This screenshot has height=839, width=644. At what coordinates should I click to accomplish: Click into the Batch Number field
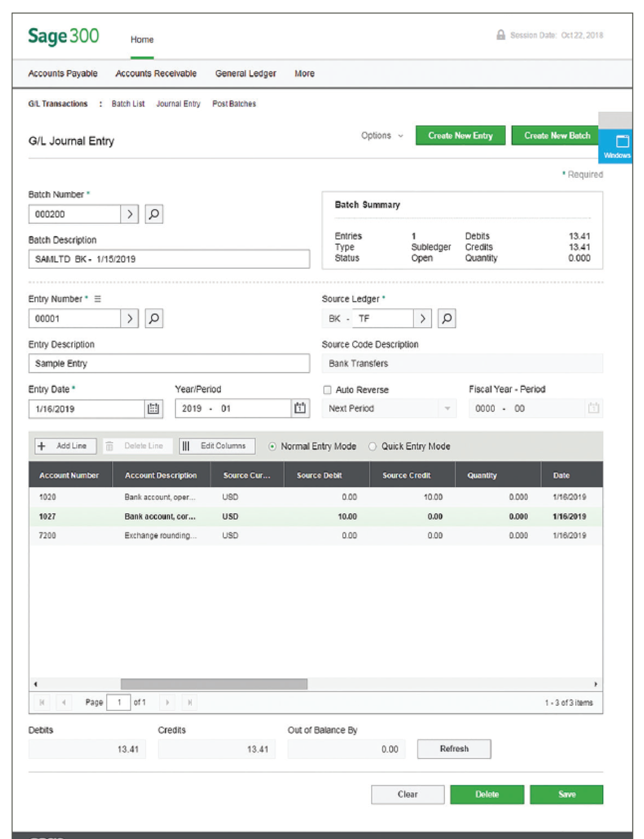74,214
